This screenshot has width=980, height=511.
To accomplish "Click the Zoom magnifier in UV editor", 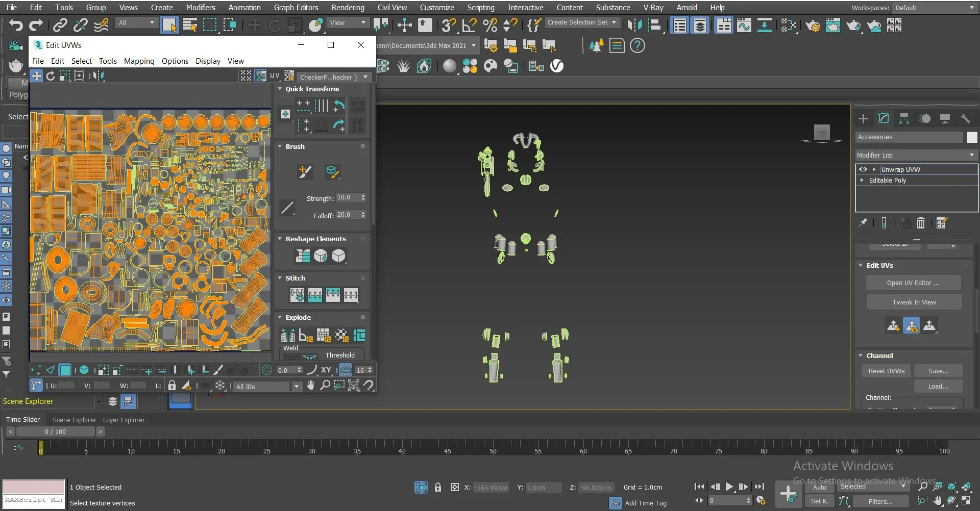I will (x=325, y=386).
